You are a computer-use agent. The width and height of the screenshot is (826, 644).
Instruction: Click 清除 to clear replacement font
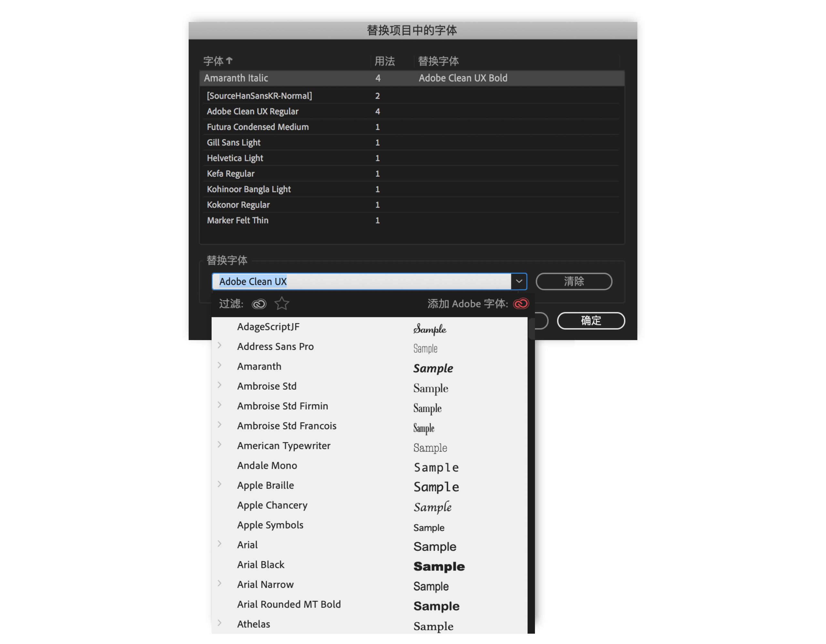coord(573,281)
